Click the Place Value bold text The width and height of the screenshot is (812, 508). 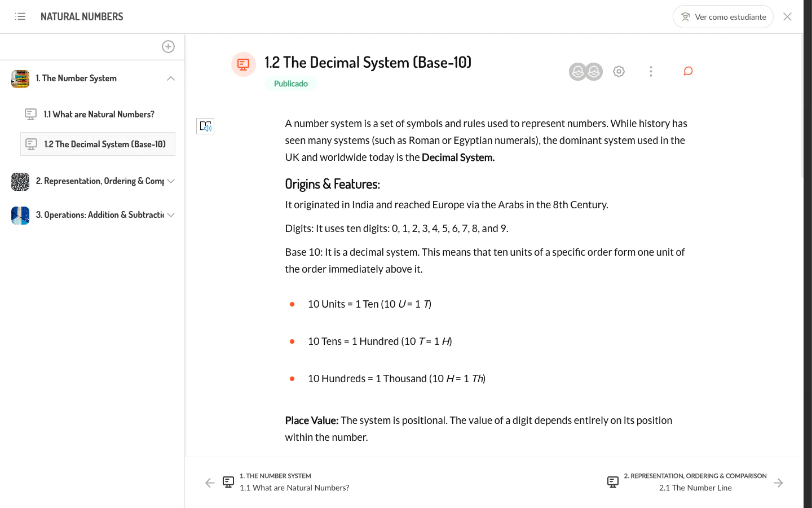click(312, 421)
